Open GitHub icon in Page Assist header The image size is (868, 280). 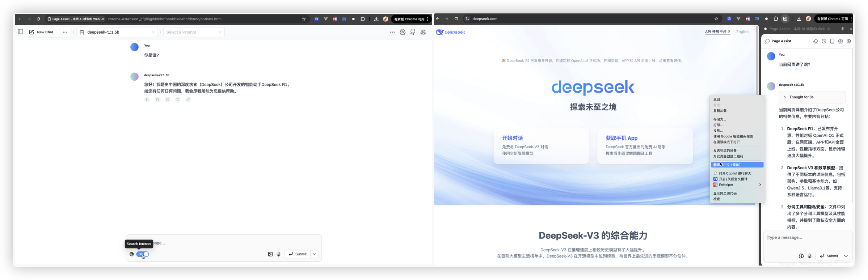pyautogui.click(x=413, y=32)
